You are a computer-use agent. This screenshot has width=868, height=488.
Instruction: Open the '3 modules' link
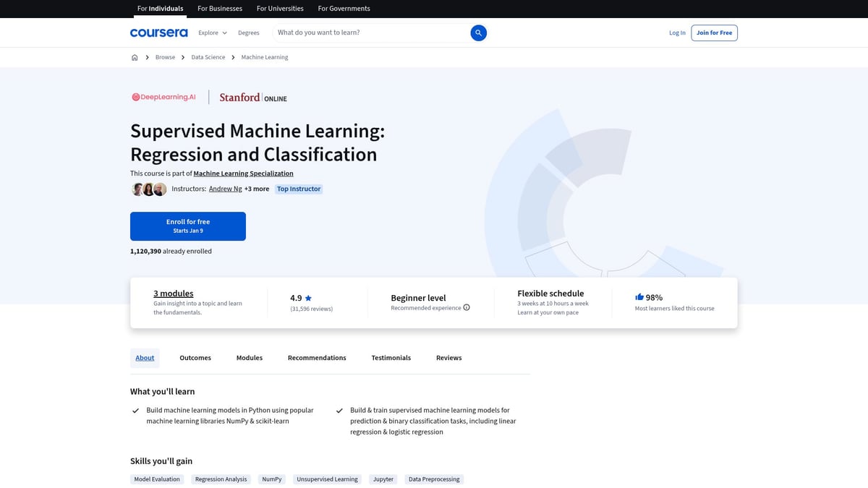(174, 294)
